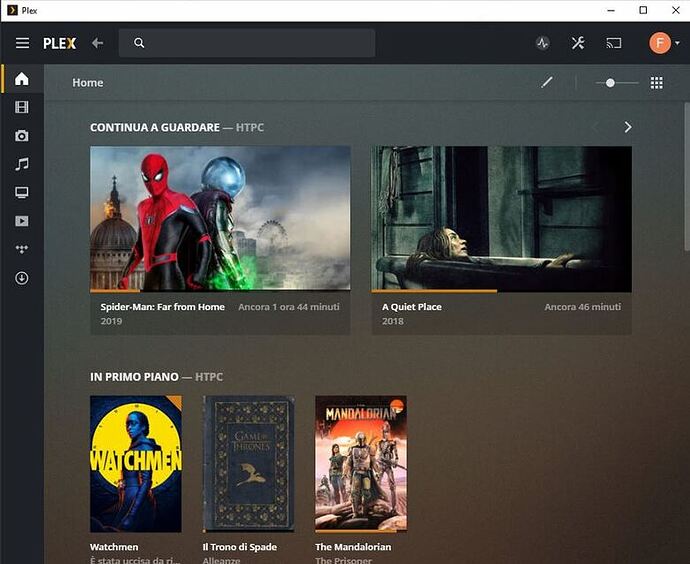690x564 pixels.
Task: Click Plex app icon in title bar
Action: click(x=12, y=10)
